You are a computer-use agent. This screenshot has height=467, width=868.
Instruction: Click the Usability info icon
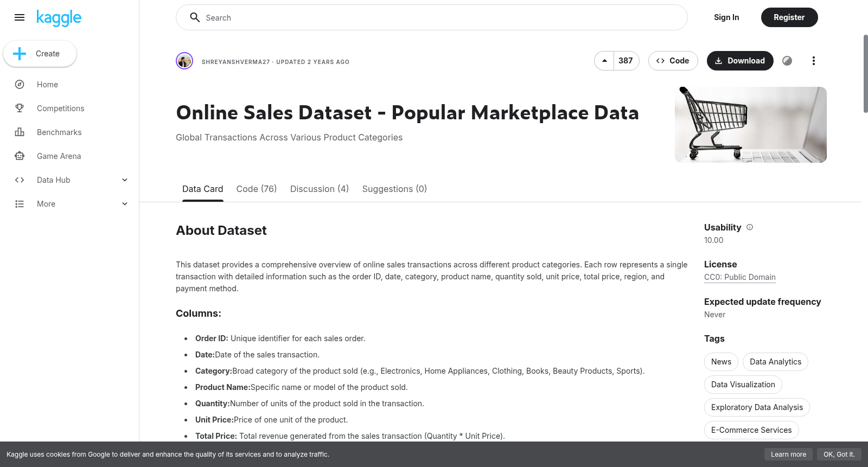[x=750, y=227]
